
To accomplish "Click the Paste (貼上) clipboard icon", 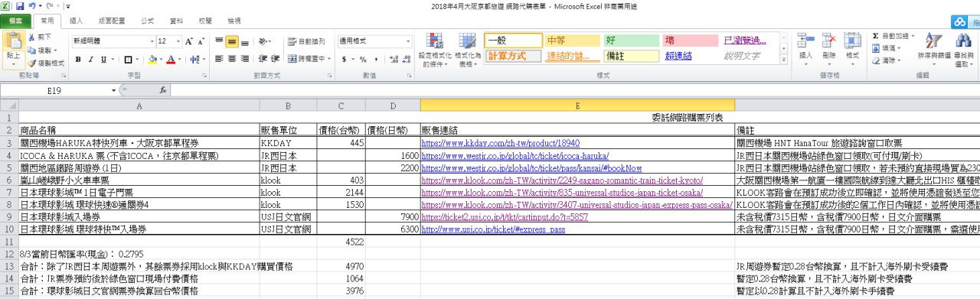I will tap(13, 43).
